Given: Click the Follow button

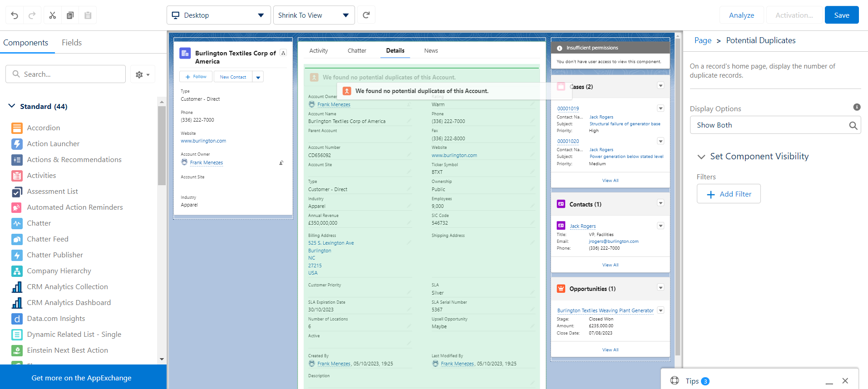Looking at the screenshot, I should pos(196,77).
